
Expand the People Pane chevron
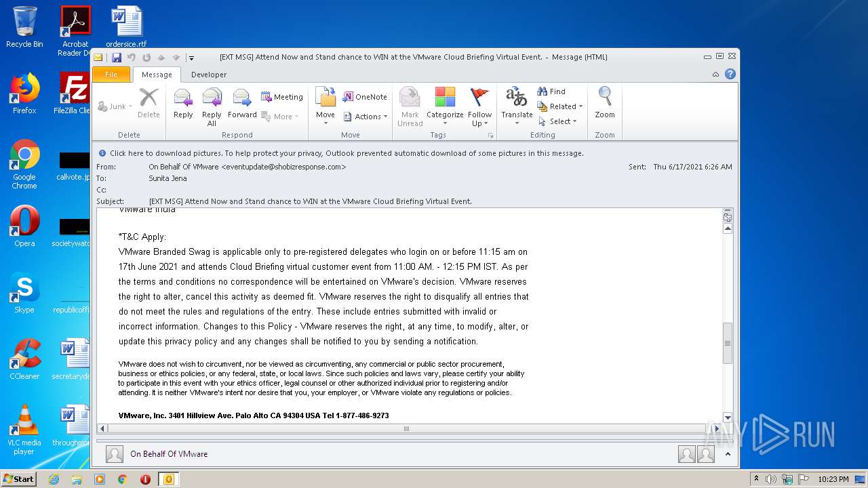click(728, 454)
